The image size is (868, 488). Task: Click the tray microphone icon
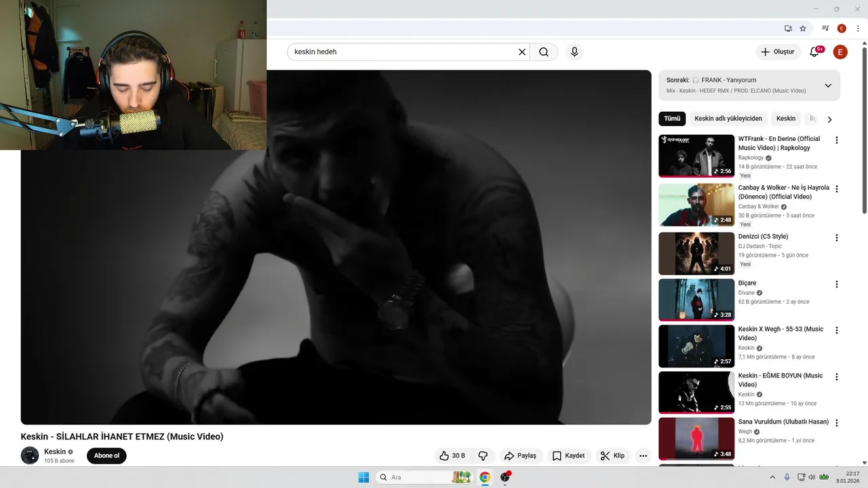click(x=787, y=477)
